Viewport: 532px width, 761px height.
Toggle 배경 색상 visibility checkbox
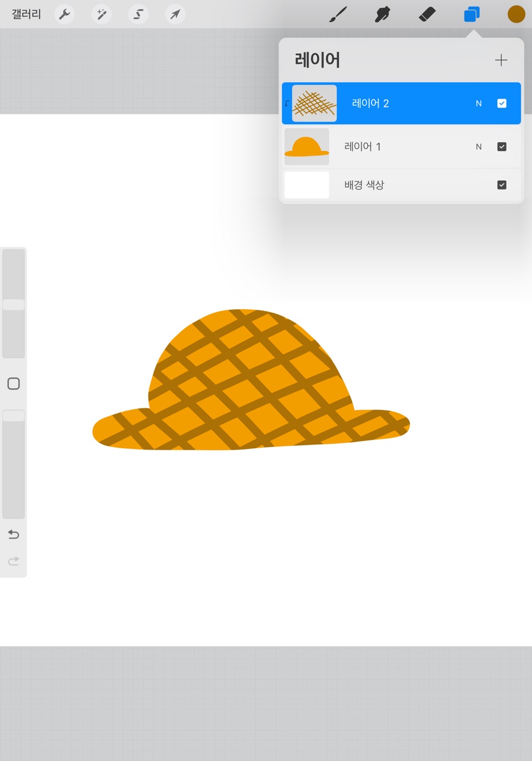pyautogui.click(x=502, y=185)
